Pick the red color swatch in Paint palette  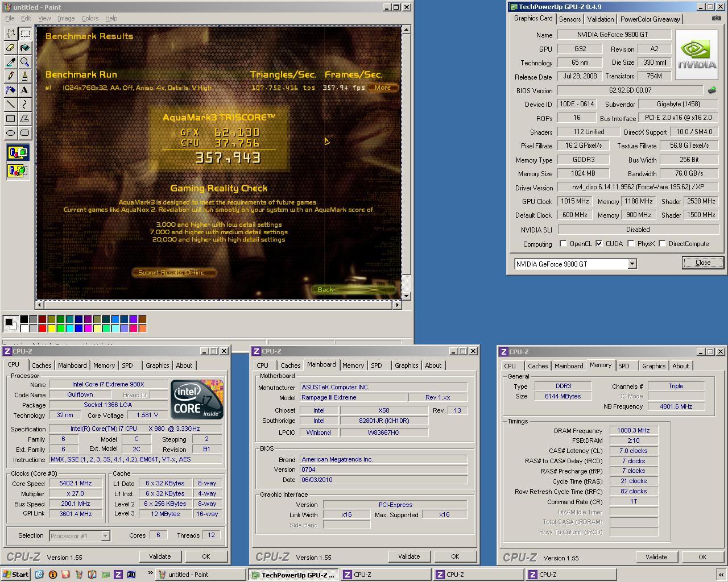point(42,327)
